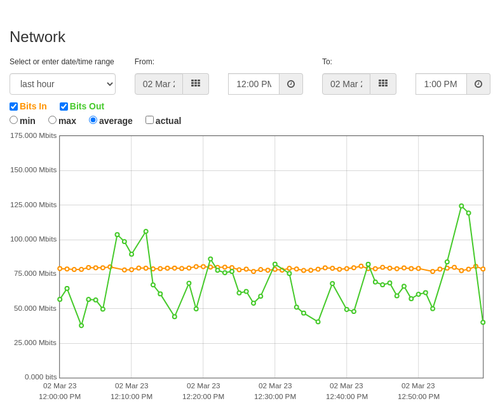
Task: Click the Select or enter date/time range label
Action: click(x=62, y=62)
